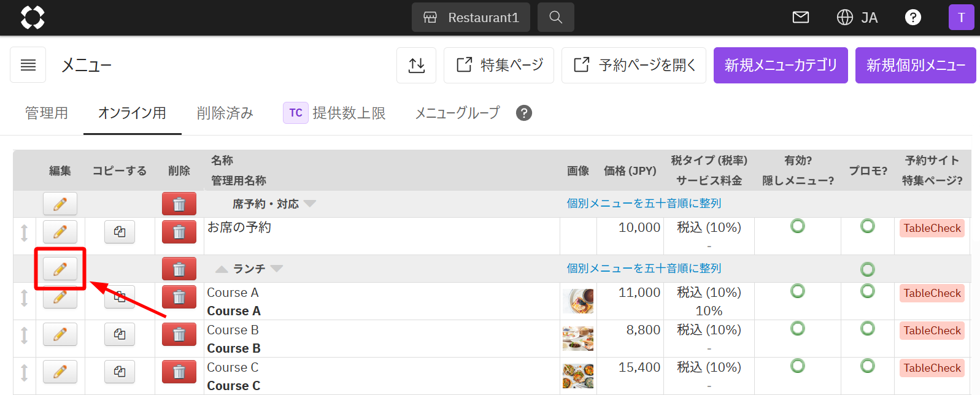
Task: Copy the お席の予約 menu item
Action: [x=120, y=232]
